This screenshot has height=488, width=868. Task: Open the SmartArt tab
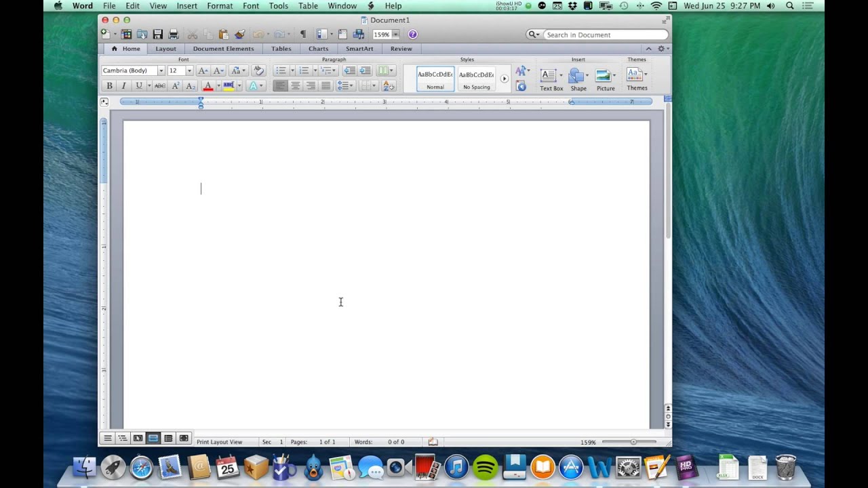(x=359, y=49)
